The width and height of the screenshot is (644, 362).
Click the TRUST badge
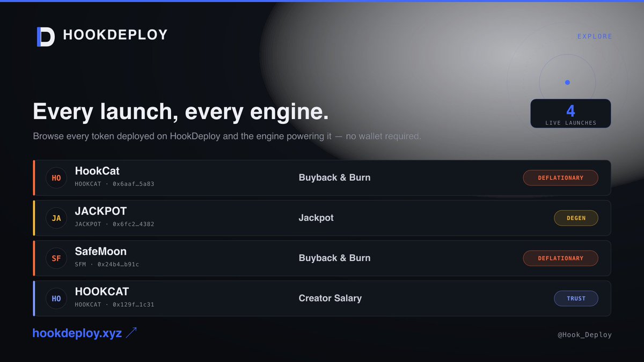[576, 298]
